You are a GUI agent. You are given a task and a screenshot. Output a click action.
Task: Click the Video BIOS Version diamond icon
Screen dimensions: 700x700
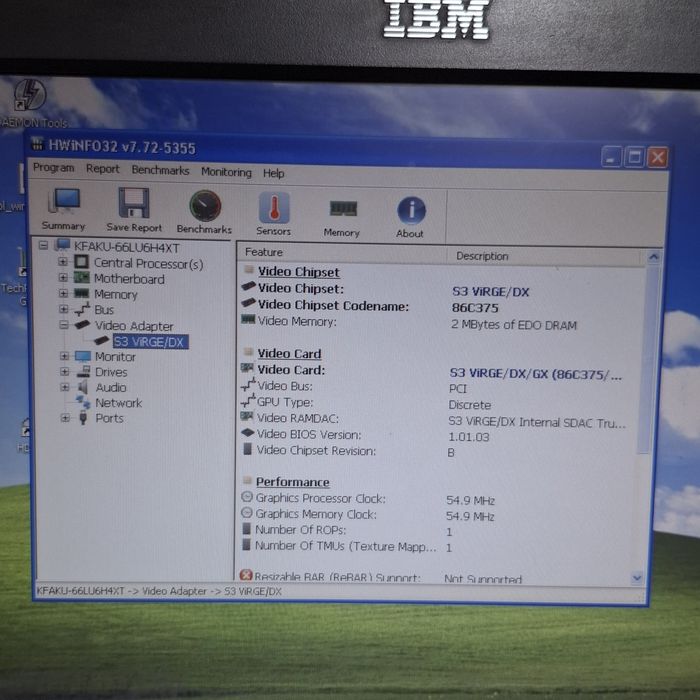pyautogui.click(x=247, y=433)
